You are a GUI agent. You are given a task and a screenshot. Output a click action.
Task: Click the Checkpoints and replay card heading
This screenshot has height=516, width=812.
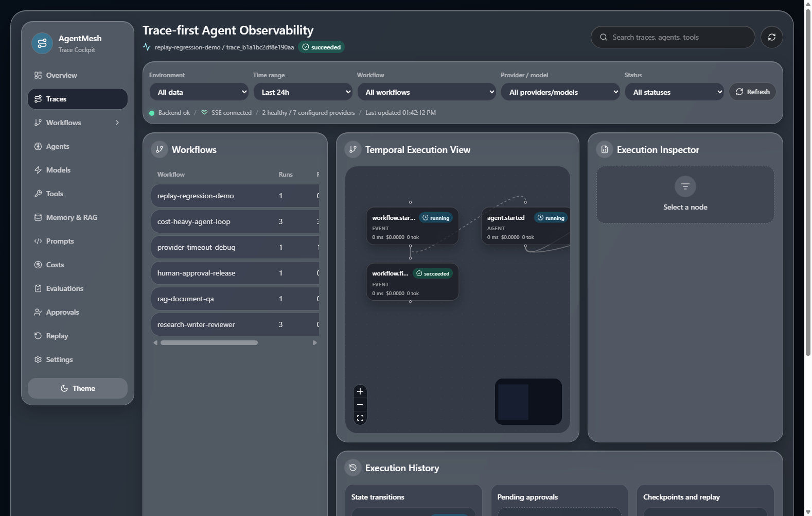coord(681,497)
